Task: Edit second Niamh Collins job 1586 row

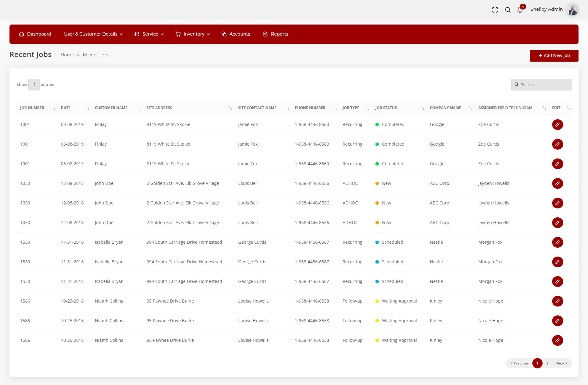Action: [x=557, y=321]
